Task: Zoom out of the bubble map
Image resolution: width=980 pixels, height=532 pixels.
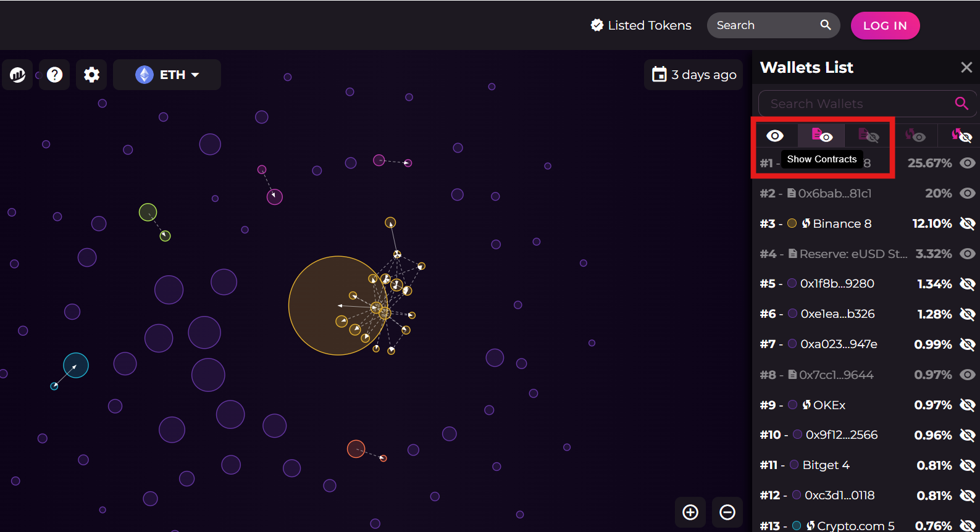Action: click(x=727, y=512)
